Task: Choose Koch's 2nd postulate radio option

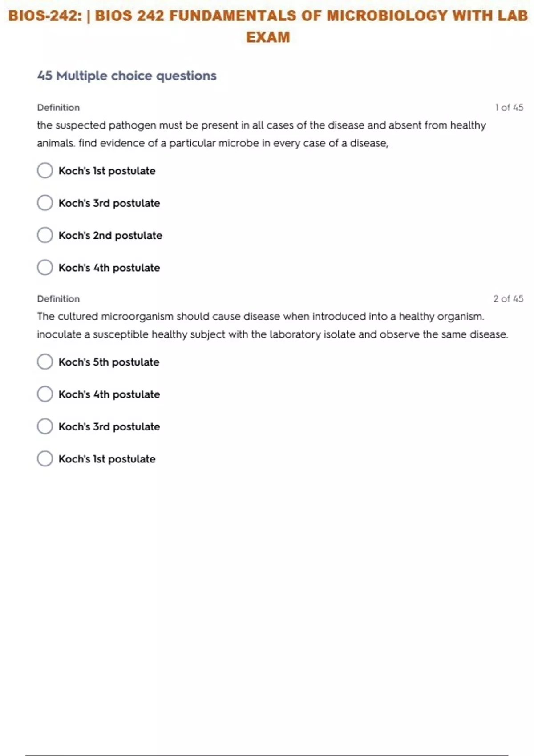Action: click(x=45, y=235)
